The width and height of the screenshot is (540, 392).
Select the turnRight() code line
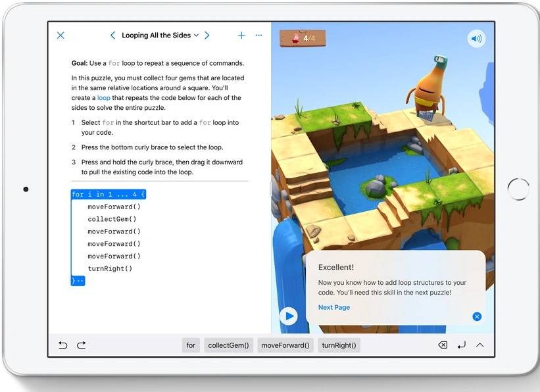click(110, 269)
